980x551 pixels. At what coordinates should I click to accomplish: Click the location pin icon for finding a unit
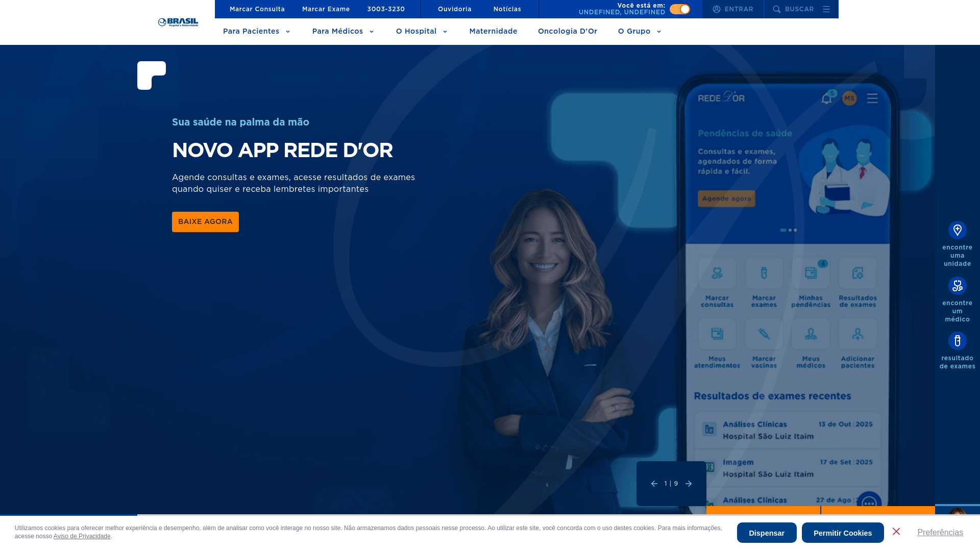[x=957, y=230]
